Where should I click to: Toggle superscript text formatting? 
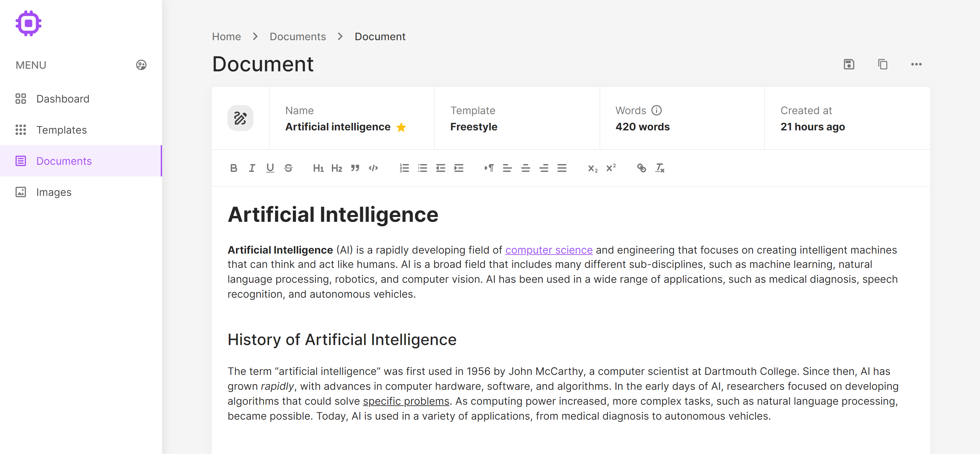tap(611, 168)
